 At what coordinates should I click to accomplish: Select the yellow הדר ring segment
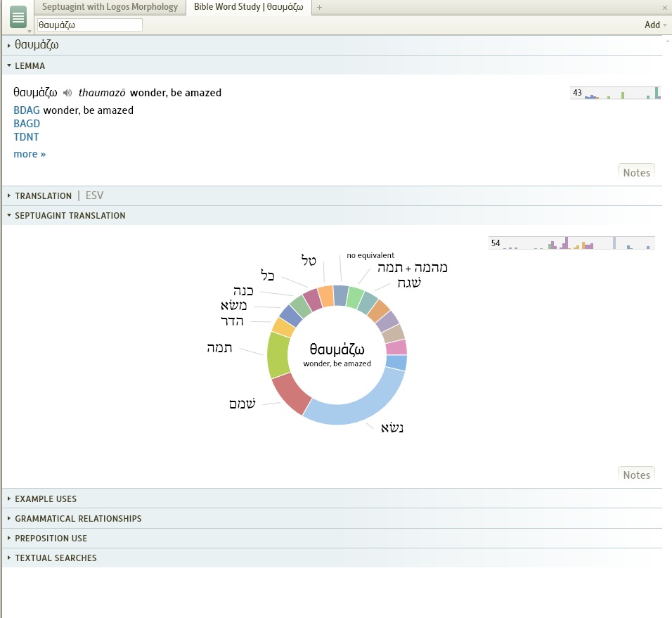283,328
